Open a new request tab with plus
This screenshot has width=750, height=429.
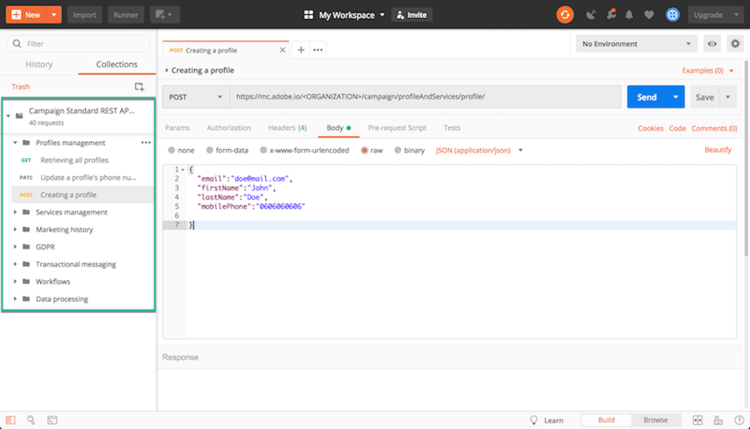(x=301, y=50)
